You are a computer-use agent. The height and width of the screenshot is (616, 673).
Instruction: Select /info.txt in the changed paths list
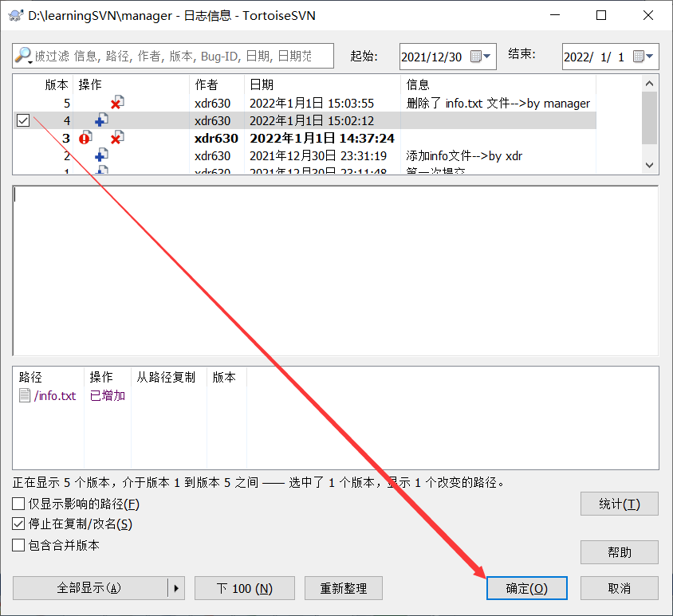point(55,395)
